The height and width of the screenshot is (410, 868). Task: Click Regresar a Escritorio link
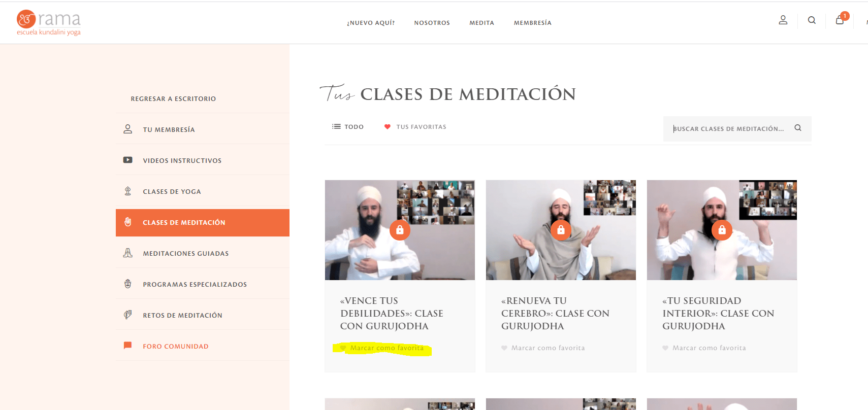pyautogui.click(x=173, y=99)
